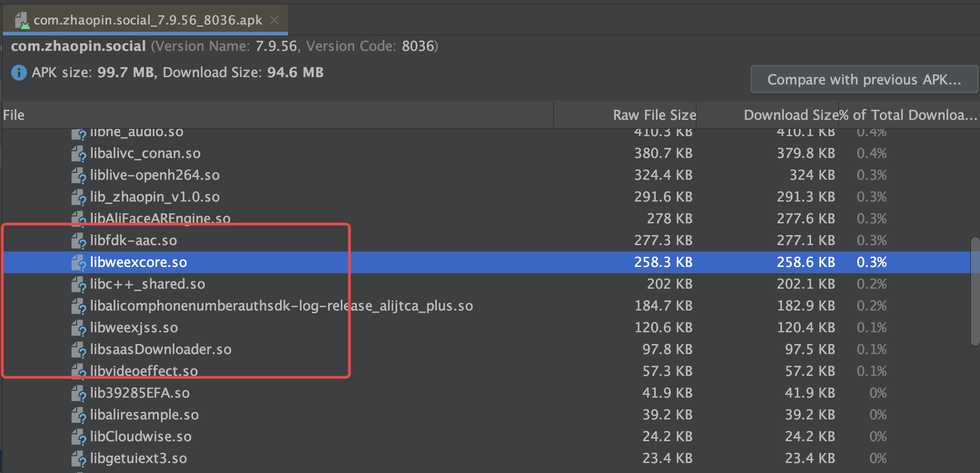Viewport: 980px width, 473px height.
Task: Select the libweexjss.so file name
Action: click(134, 328)
